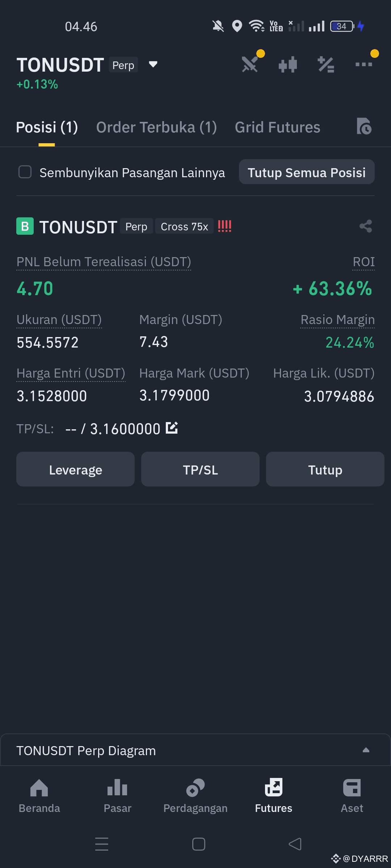Open the Pasar markets tab
The width and height of the screenshot is (391, 868).
pos(117,796)
